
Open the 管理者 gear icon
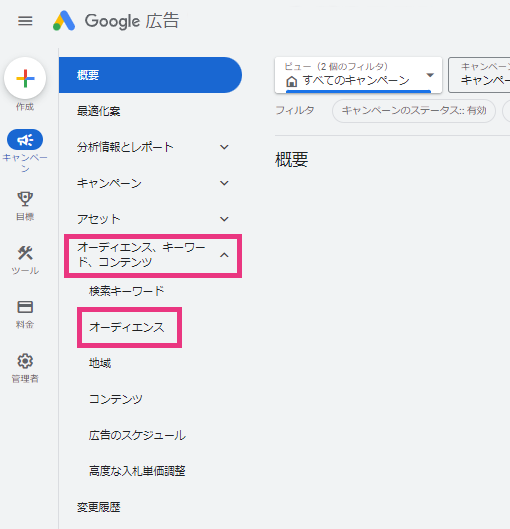tap(25, 361)
